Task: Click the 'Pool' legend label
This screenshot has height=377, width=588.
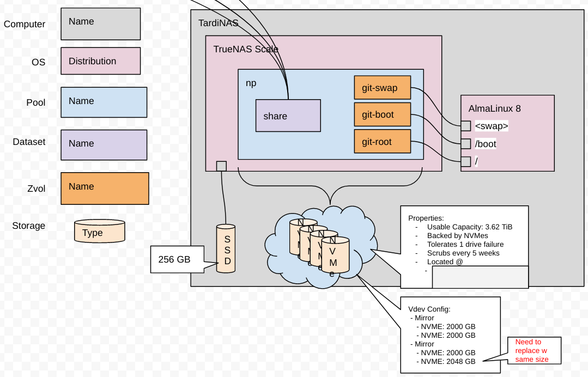Action: [35, 102]
